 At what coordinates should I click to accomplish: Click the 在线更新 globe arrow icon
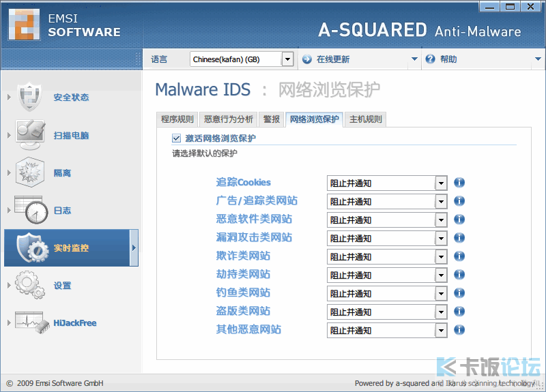pyautogui.click(x=306, y=59)
